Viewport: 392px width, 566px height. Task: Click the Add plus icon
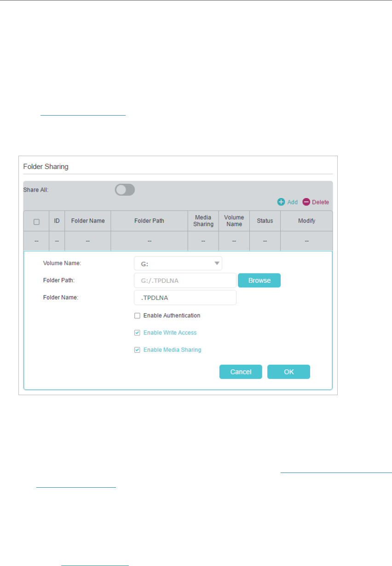tap(281, 202)
